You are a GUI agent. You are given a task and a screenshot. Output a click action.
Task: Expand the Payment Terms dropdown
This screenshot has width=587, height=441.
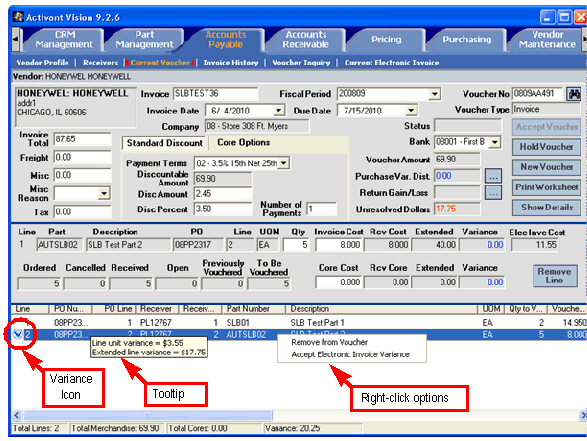284,163
